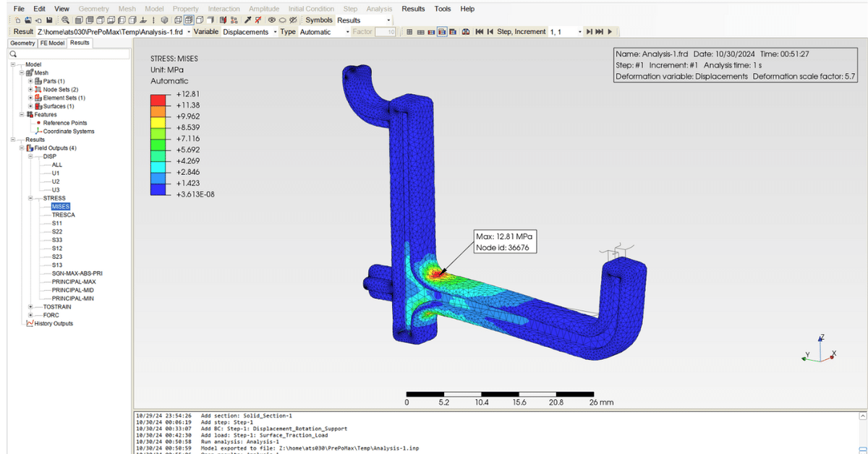This screenshot has height=454, width=868.
Task: Click the remove annotations red-cross icon
Action: click(x=258, y=20)
